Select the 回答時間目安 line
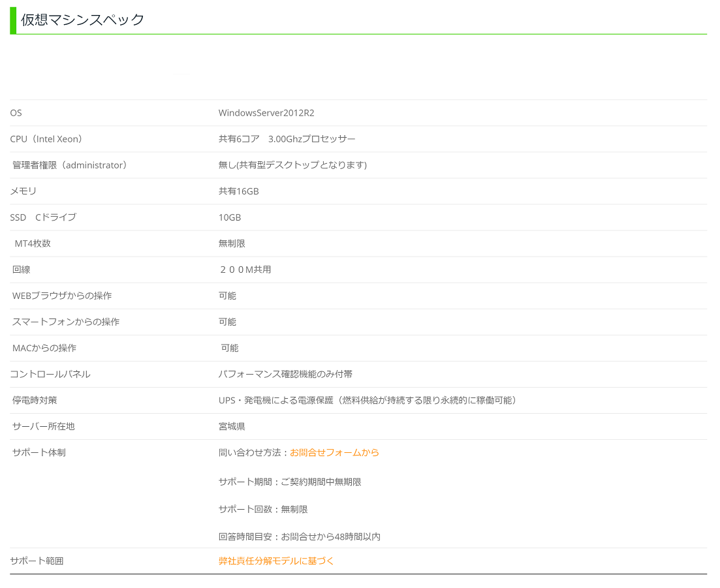The width and height of the screenshot is (720, 588). 300,537
